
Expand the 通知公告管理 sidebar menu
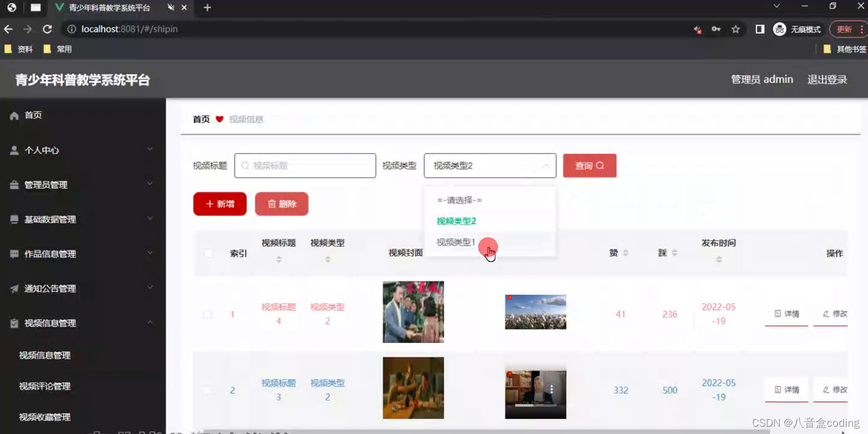pyautogui.click(x=150, y=287)
